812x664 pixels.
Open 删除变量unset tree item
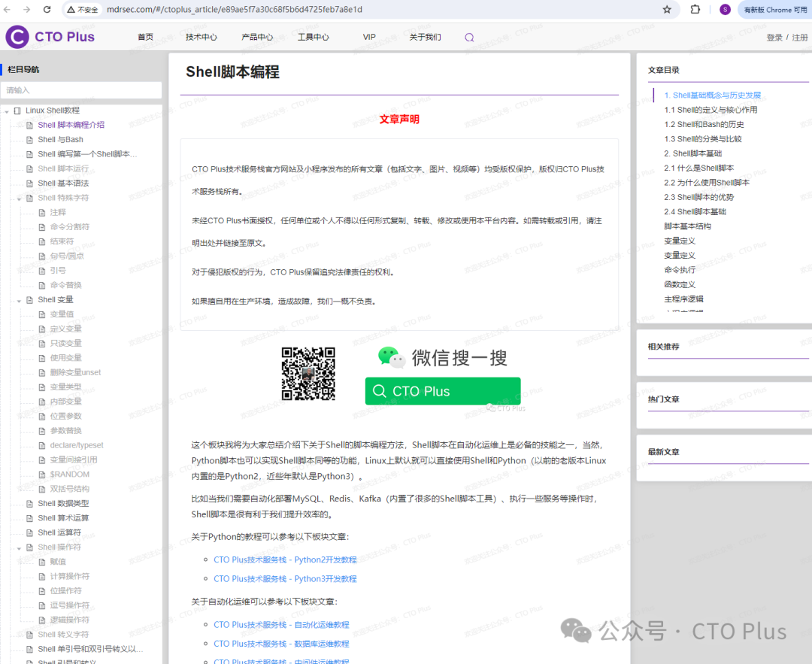pyautogui.click(x=75, y=372)
